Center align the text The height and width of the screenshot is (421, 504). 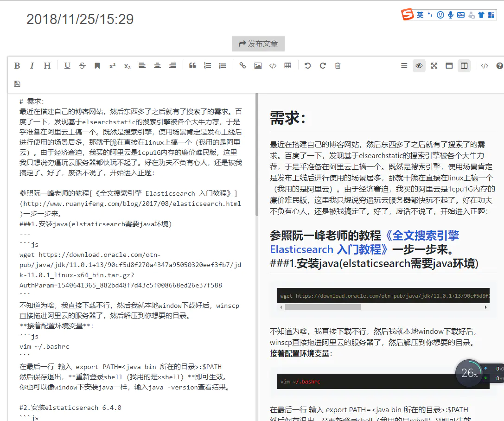point(157,66)
